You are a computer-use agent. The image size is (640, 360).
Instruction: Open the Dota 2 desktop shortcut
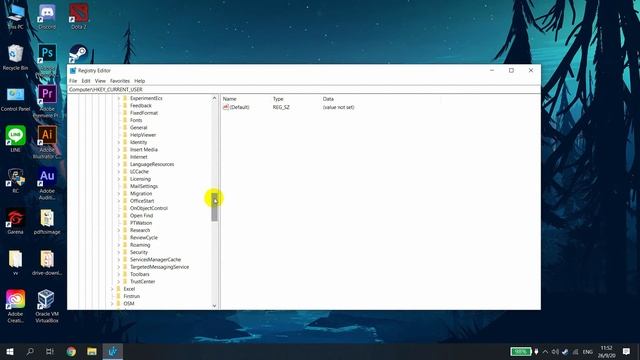pos(78,16)
